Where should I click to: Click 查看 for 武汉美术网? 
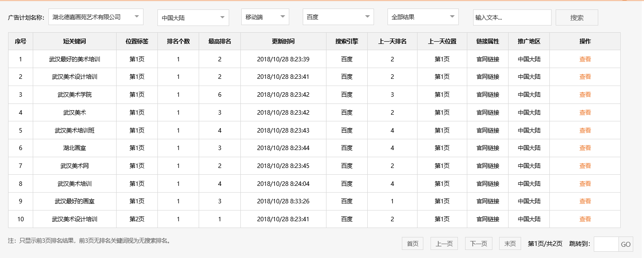[585, 166]
